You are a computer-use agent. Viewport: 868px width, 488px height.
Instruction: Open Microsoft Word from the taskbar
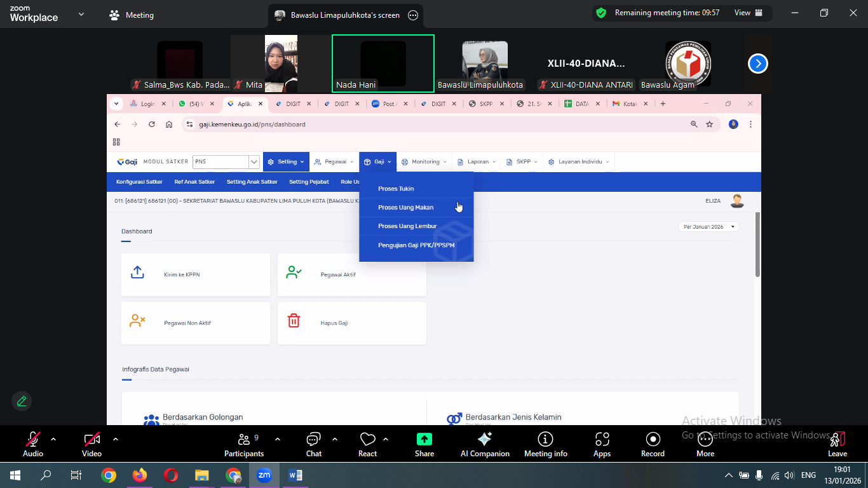coord(295,475)
